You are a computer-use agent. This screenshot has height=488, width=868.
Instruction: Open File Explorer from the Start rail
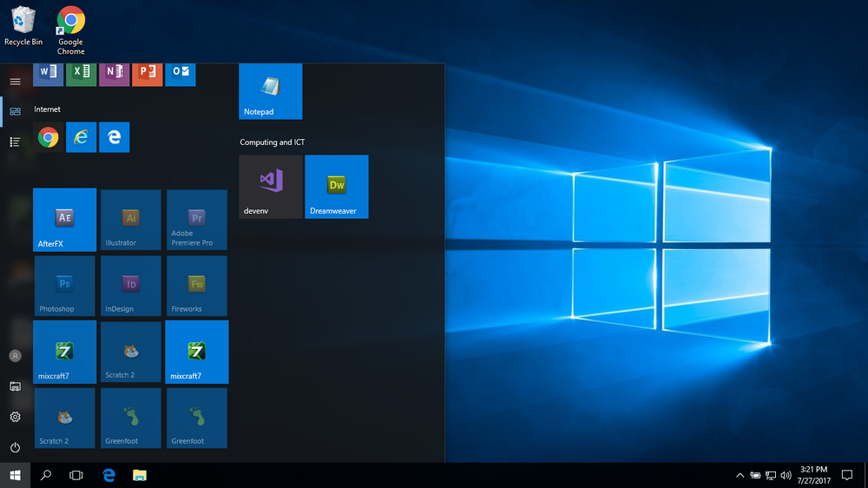pyautogui.click(x=15, y=386)
